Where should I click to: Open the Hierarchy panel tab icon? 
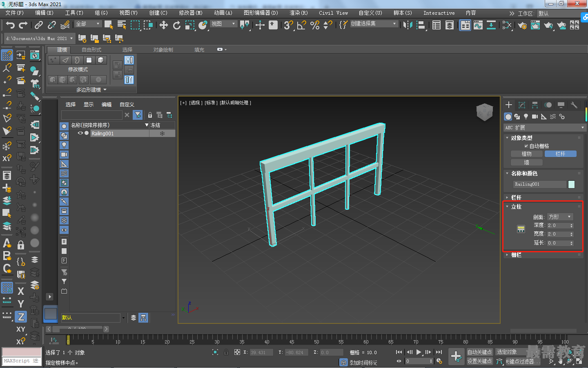point(535,105)
